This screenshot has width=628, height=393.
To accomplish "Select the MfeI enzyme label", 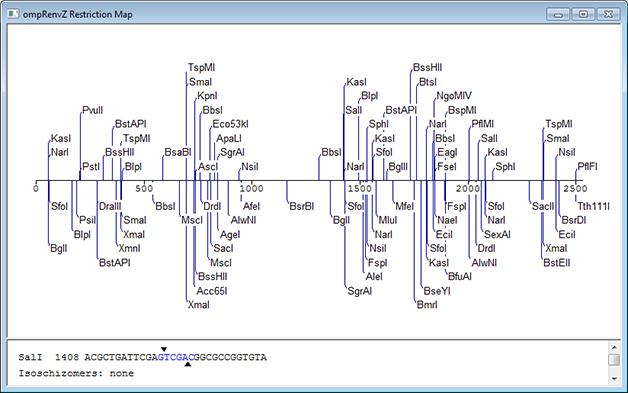I will point(405,206).
